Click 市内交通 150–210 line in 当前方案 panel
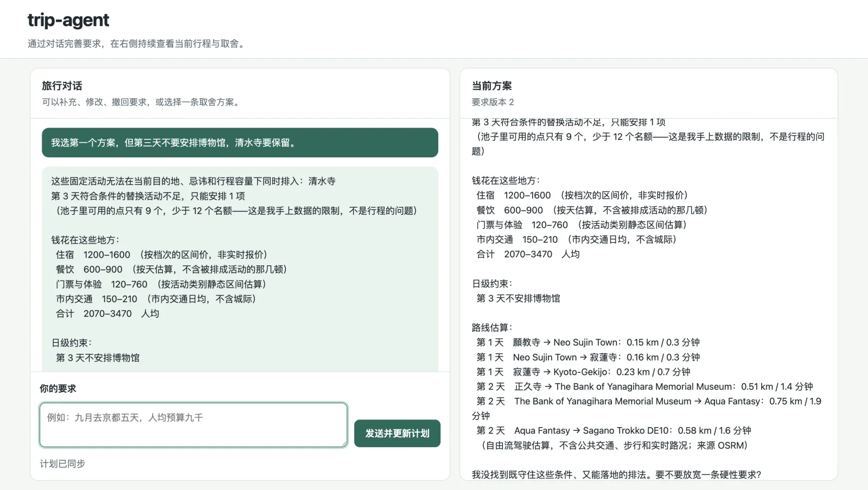The width and height of the screenshot is (868, 490). pos(577,239)
